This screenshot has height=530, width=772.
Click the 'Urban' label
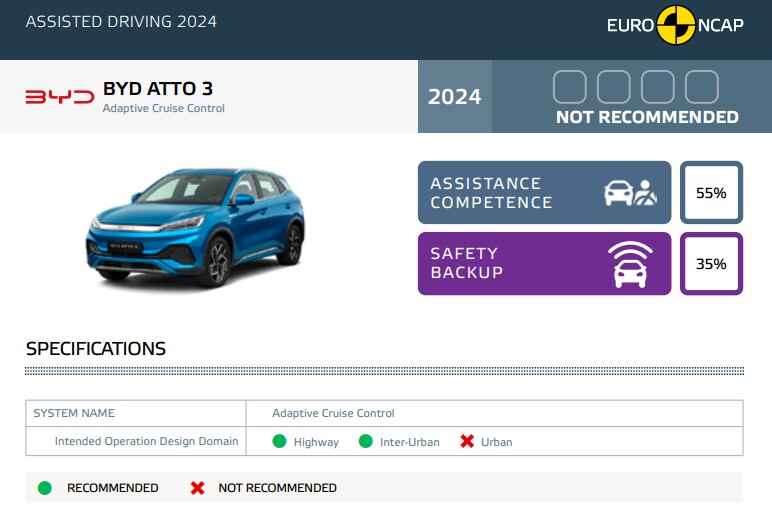(x=496, y=442)
